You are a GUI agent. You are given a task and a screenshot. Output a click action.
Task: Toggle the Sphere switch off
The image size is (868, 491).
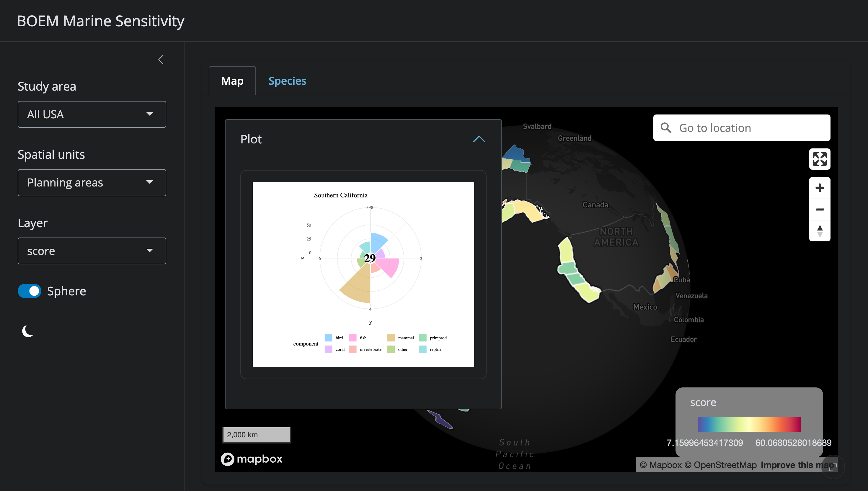(30, 291)
